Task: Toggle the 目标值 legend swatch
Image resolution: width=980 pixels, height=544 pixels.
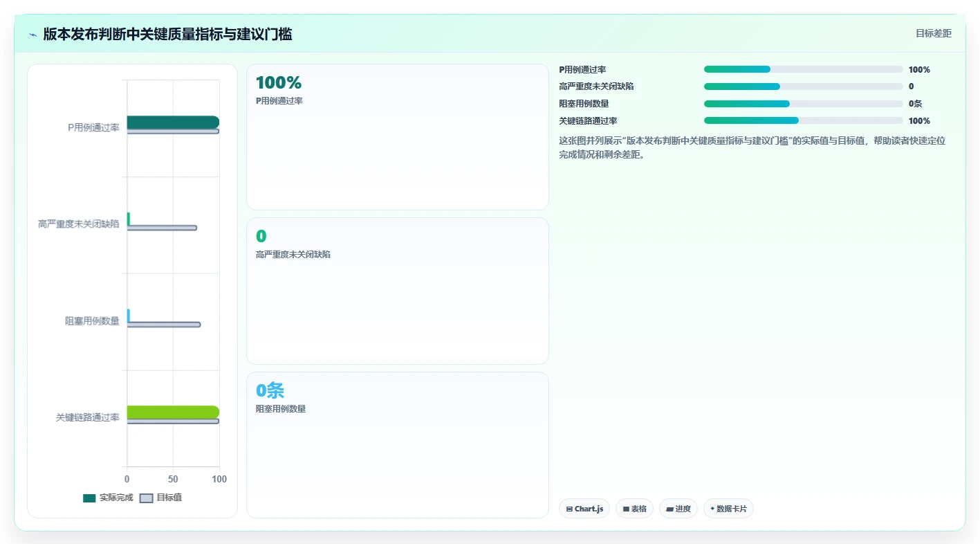Action: (146, 498)
